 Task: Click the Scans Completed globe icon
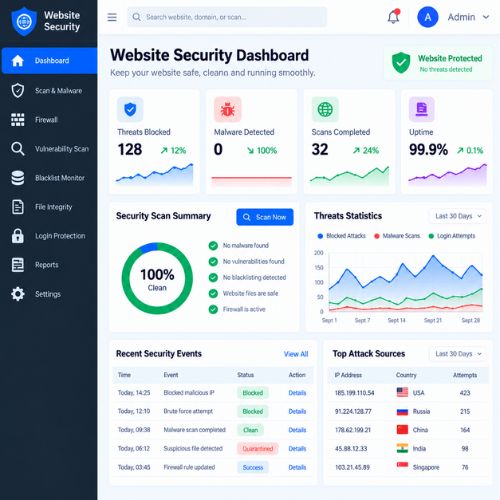coord(325,109)
